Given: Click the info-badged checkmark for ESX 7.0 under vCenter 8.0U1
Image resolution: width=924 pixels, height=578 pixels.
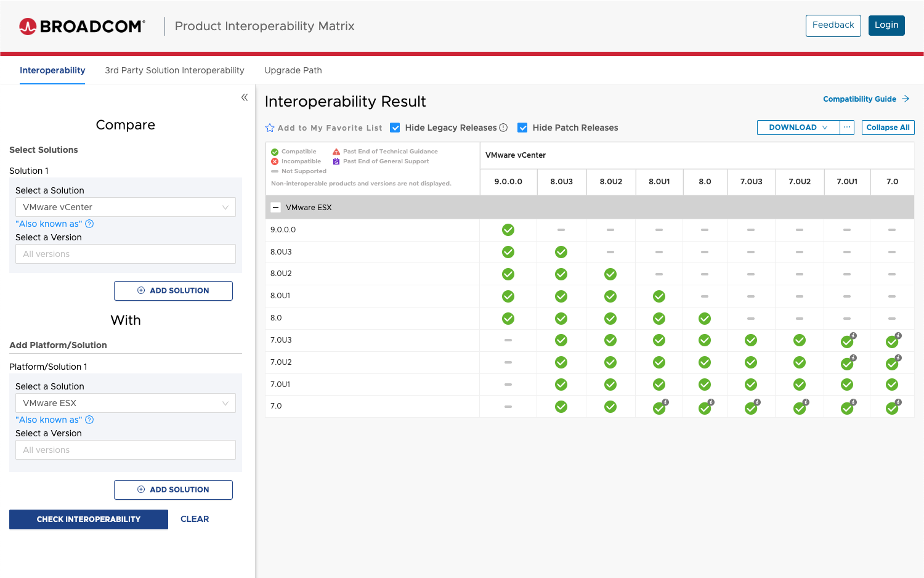Looking at the screenshot, I should coord(659,407).
